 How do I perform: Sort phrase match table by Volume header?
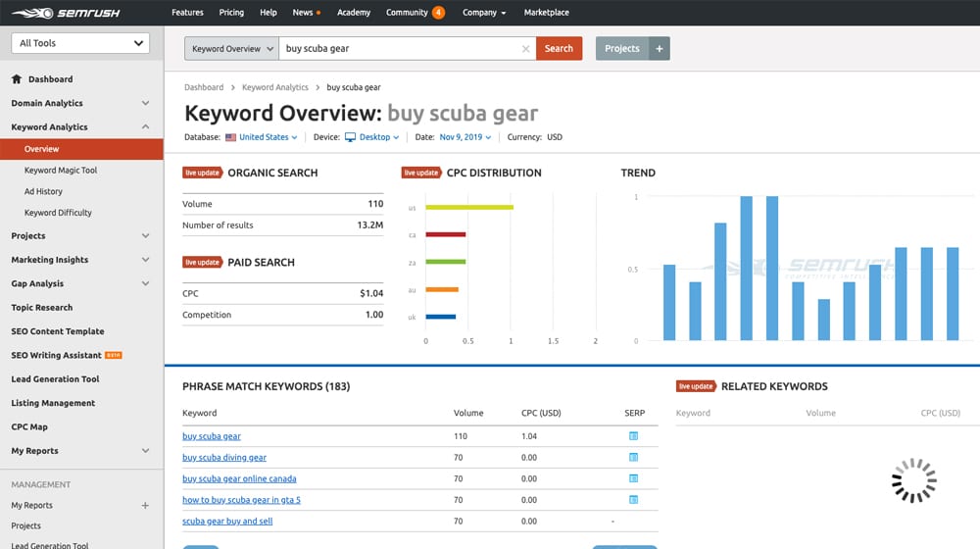468,413
